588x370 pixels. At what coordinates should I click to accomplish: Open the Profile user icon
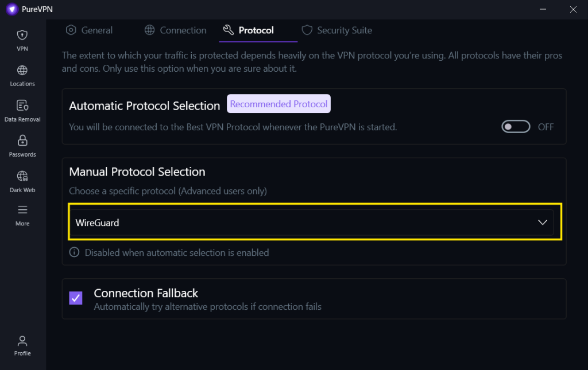(x=22, y=341)
